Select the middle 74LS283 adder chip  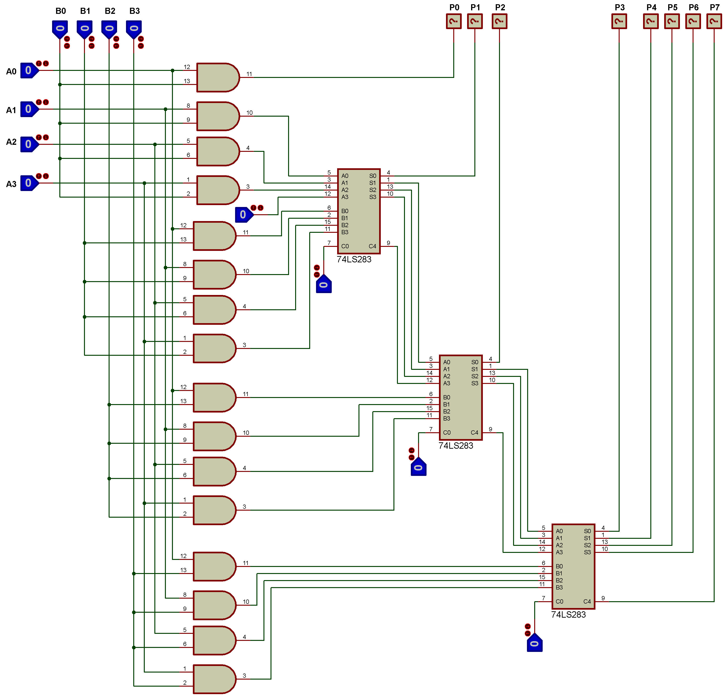[461, 397]
